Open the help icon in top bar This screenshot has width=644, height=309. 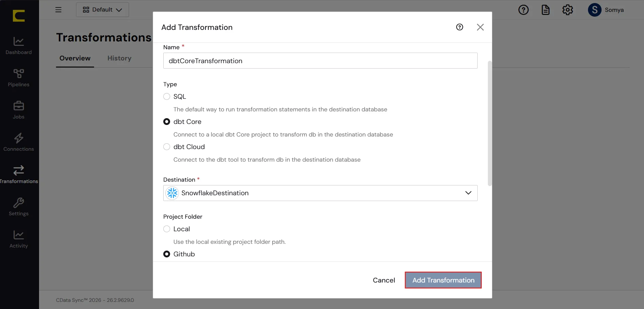523,10
